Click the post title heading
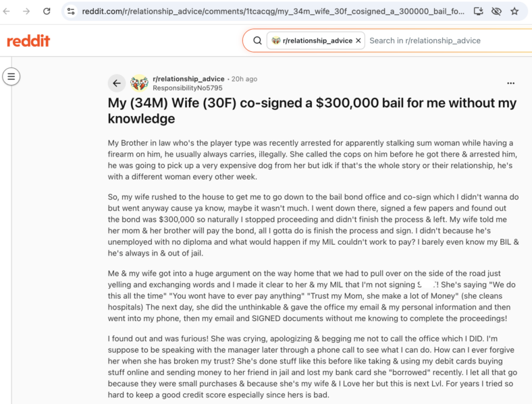Viewport: 532px width, 404px height. pos(312,111)
